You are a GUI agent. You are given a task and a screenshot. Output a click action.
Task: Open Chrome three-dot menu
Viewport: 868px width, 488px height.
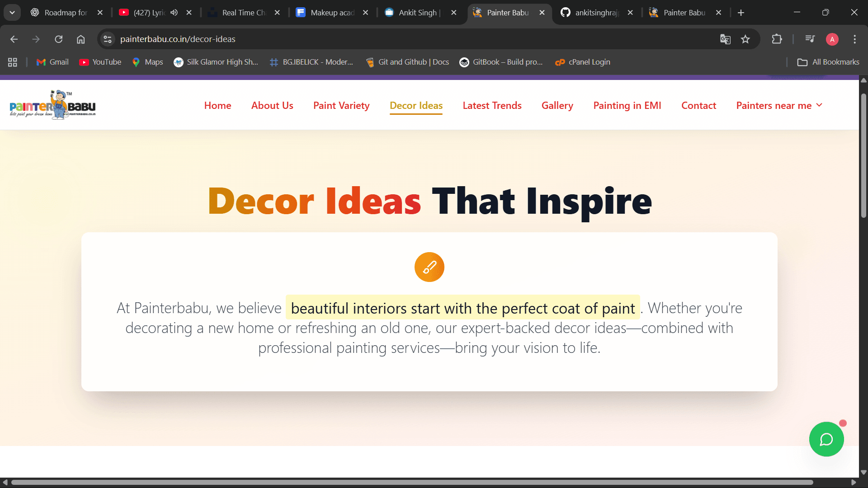[854, 39]
